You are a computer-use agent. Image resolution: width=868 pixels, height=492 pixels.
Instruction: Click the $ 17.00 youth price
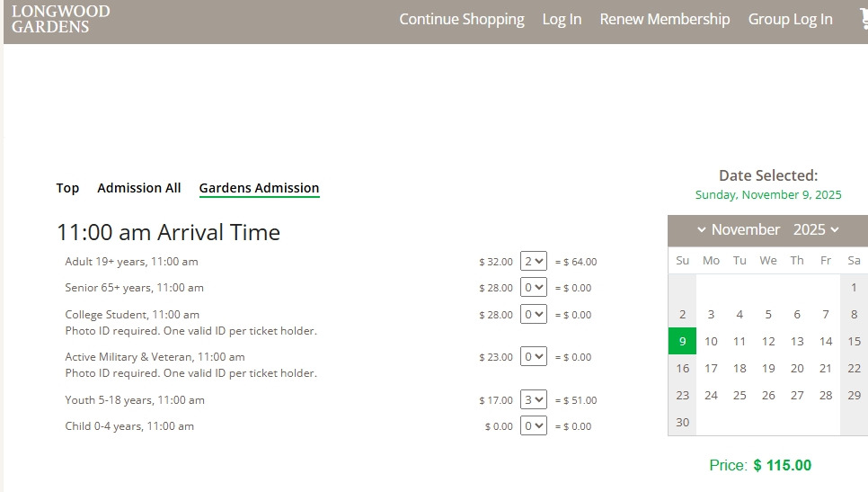click(x=496, y=400)
